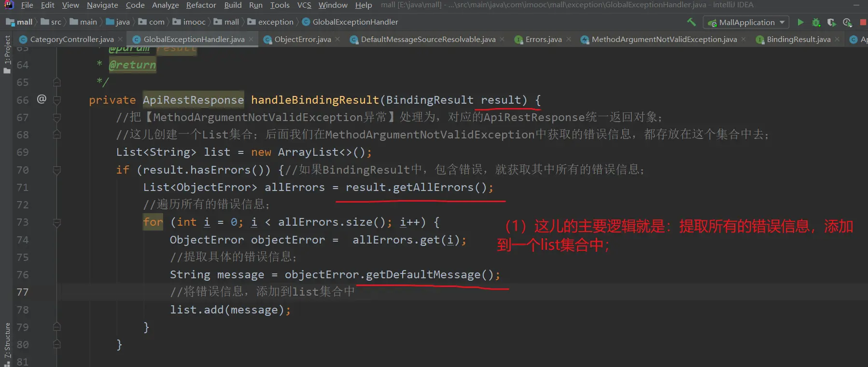The image size is (868, 367).
Task: Open the Refactor menu
Action: pos(201,5)
